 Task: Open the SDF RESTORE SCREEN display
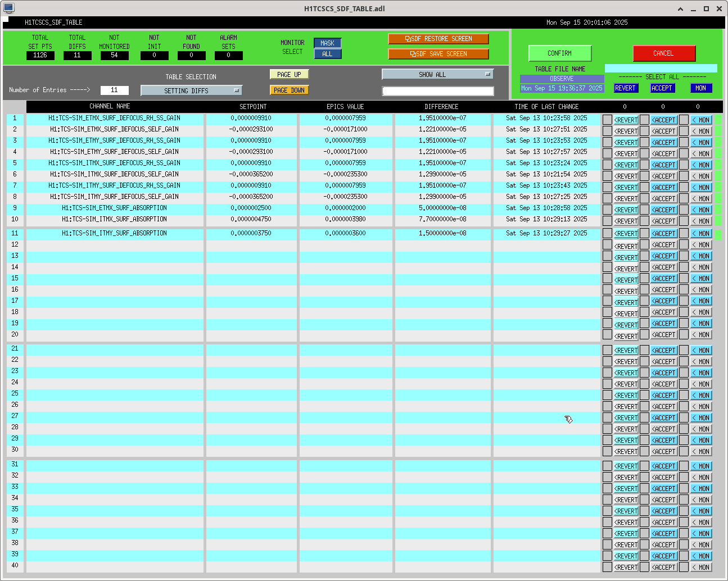click(x=438, y=39)
